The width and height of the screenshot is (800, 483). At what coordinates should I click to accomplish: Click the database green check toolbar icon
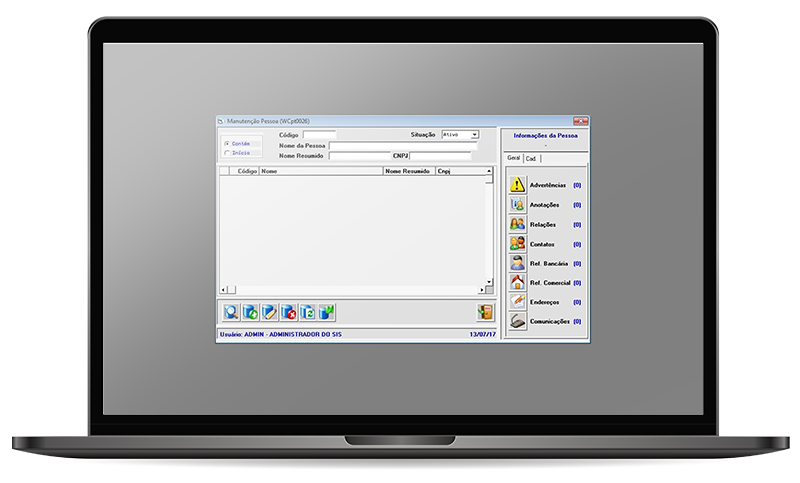coord(327,312)
